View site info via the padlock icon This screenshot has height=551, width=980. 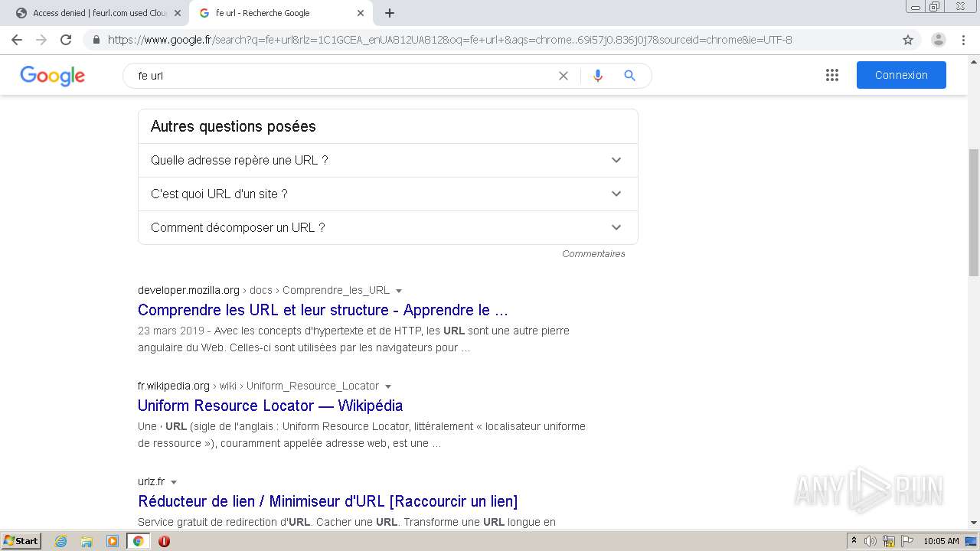(x=96, y=40)
